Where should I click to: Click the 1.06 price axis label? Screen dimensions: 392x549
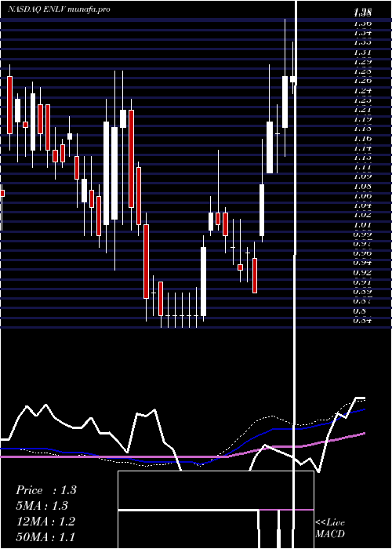click(362, 196)
